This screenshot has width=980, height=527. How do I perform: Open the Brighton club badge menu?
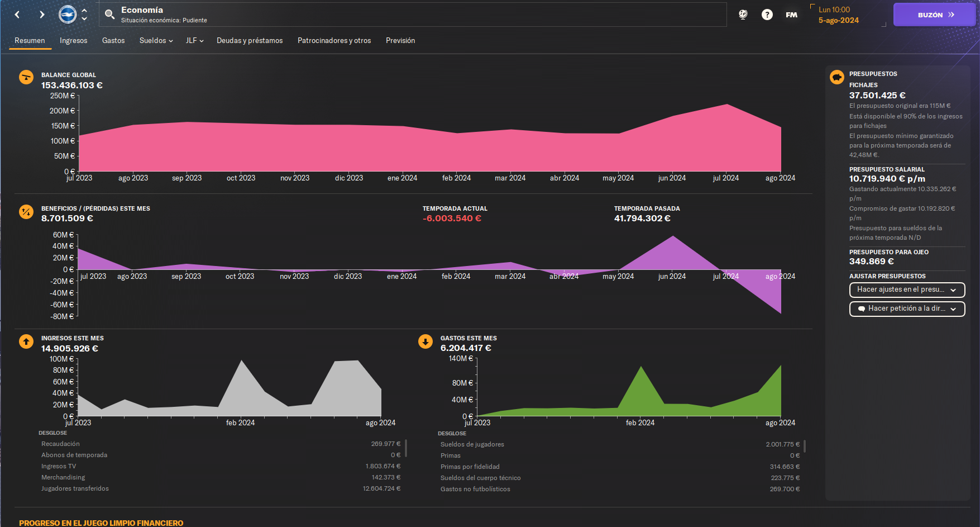[68, 15]
